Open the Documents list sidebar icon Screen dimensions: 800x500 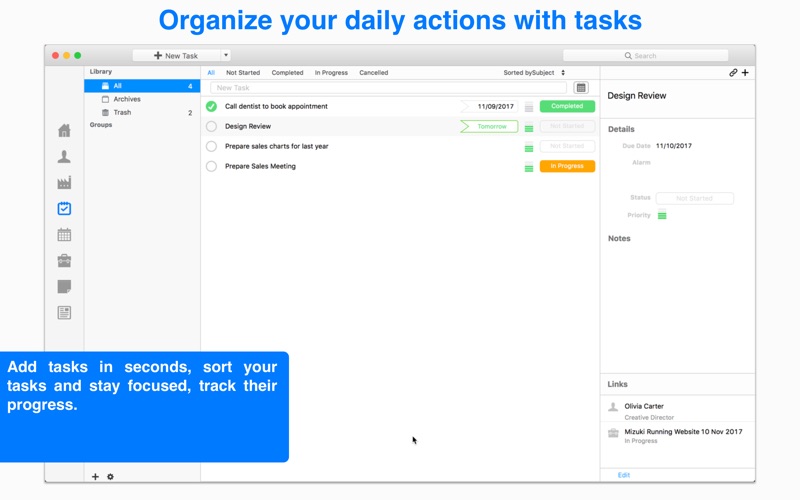[x=64, y=313]
